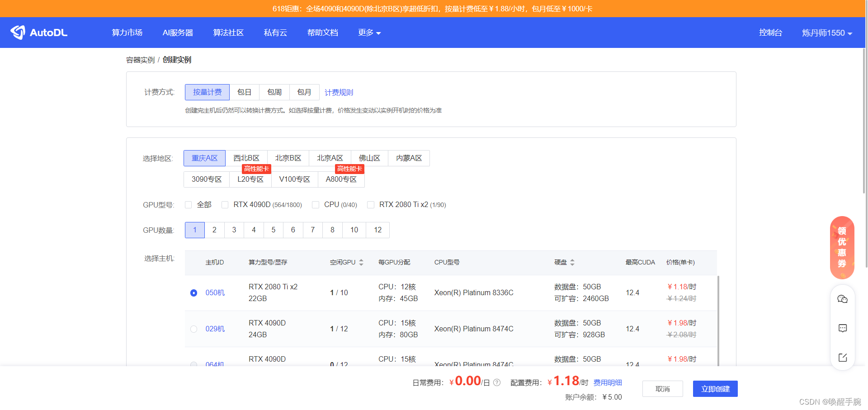Check the 全部 GPU model checkbox
Image resolution: width=868 pixels, height=410 pixels.
click(x=189, y=205)
